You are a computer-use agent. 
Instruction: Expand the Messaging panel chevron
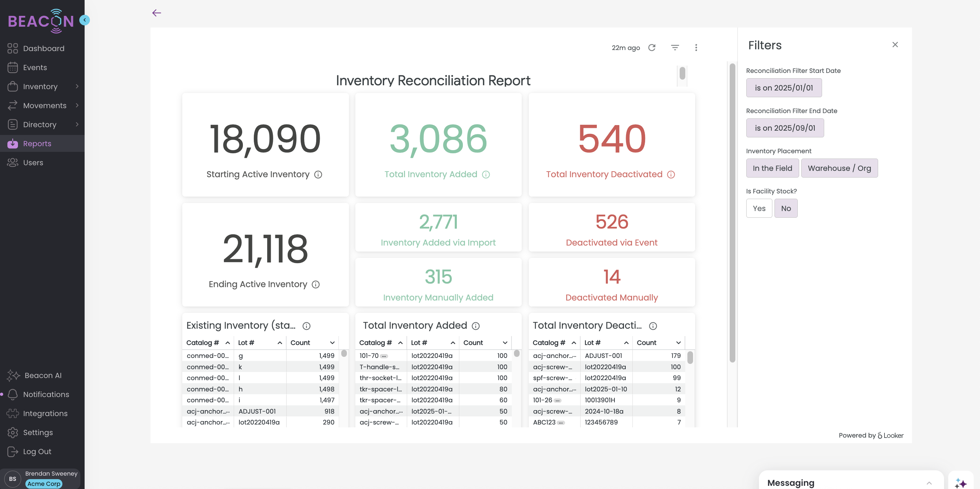tap(929, 483)
